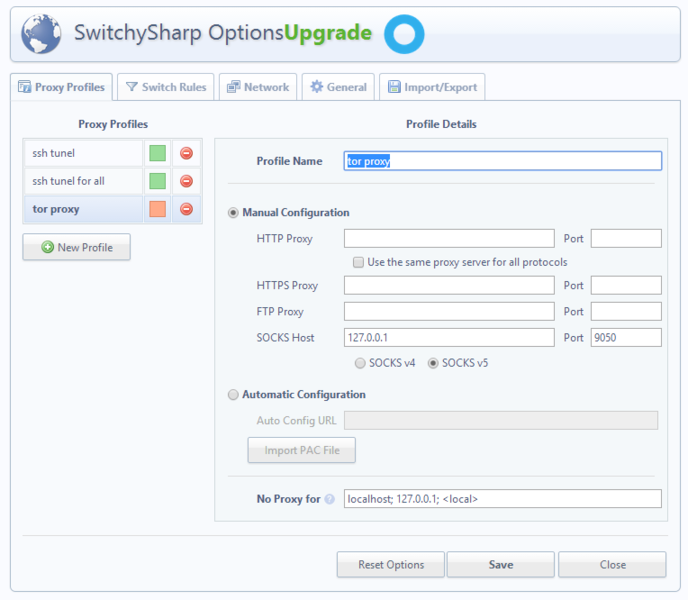The height and width of the screenshot is (600, 688).
Task: Change color of ssh tunel profile
Action: pyautogui.click(x=157, y=153)
